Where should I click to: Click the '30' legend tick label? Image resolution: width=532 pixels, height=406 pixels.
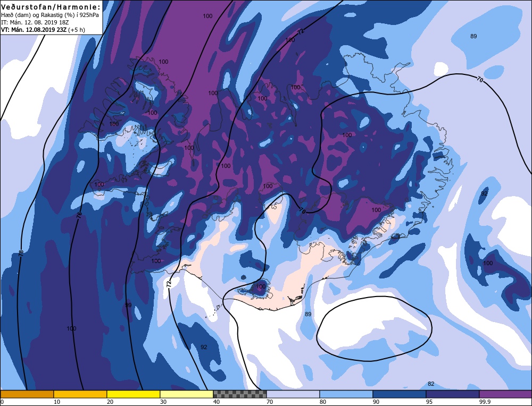pos(163,402)
